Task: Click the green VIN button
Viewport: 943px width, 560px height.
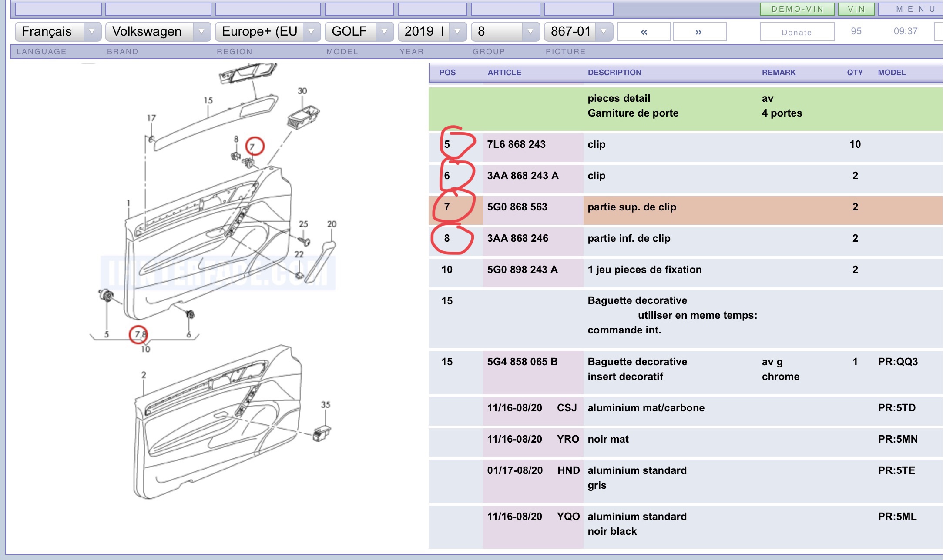Action: [x=856, y=9]
